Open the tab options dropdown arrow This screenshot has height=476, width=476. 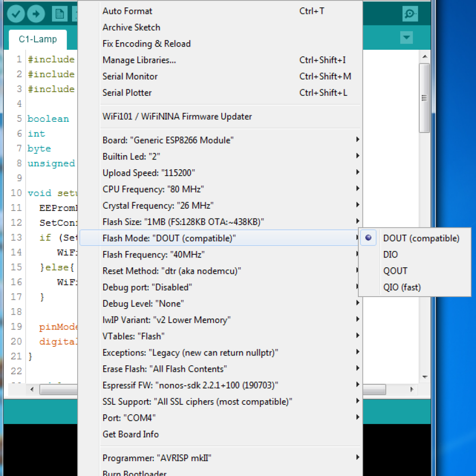point(406,38)
